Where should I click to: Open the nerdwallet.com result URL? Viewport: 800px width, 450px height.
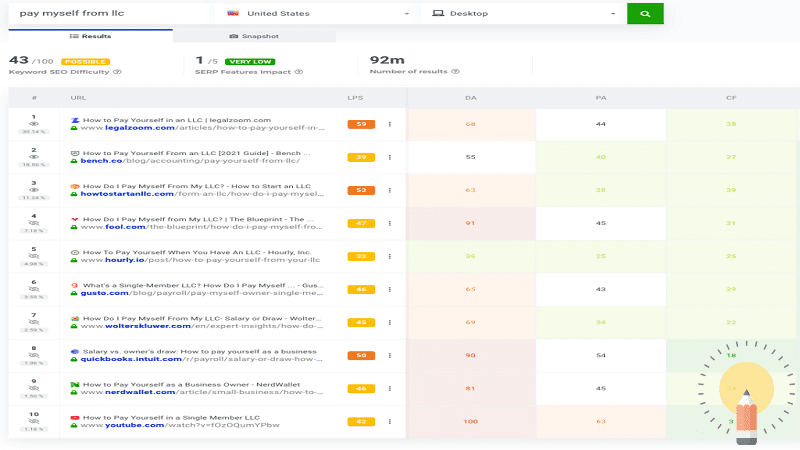click(202, 392)
